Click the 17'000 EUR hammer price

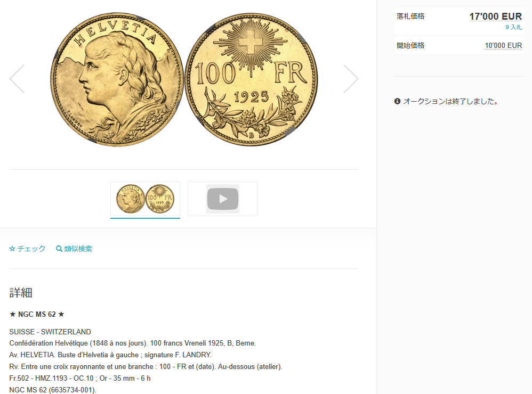[x=495, y=17]
